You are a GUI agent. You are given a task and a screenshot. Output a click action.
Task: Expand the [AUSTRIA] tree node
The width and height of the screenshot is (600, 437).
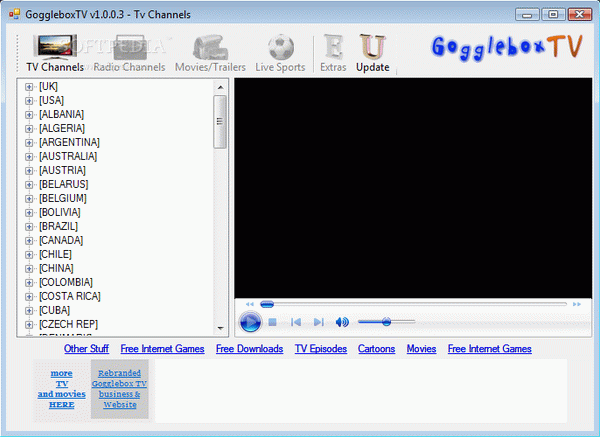click(29, 171)
